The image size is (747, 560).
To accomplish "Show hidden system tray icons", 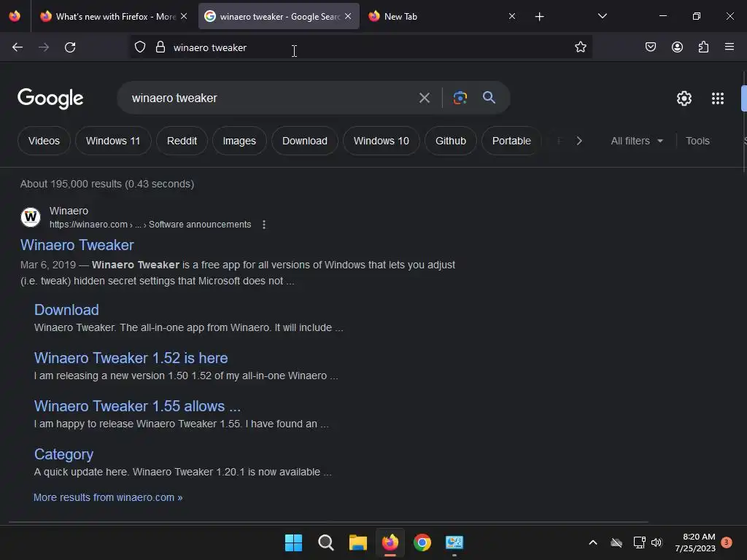I will point(593,542).
